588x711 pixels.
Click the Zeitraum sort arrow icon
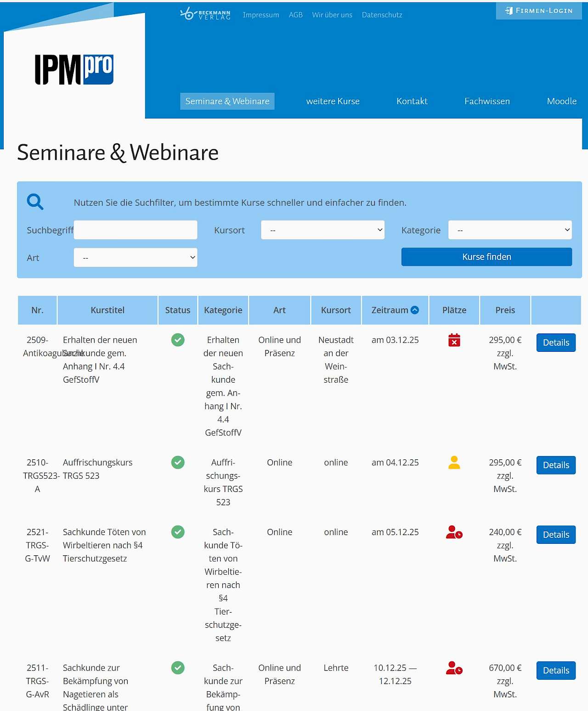point(415,310)
